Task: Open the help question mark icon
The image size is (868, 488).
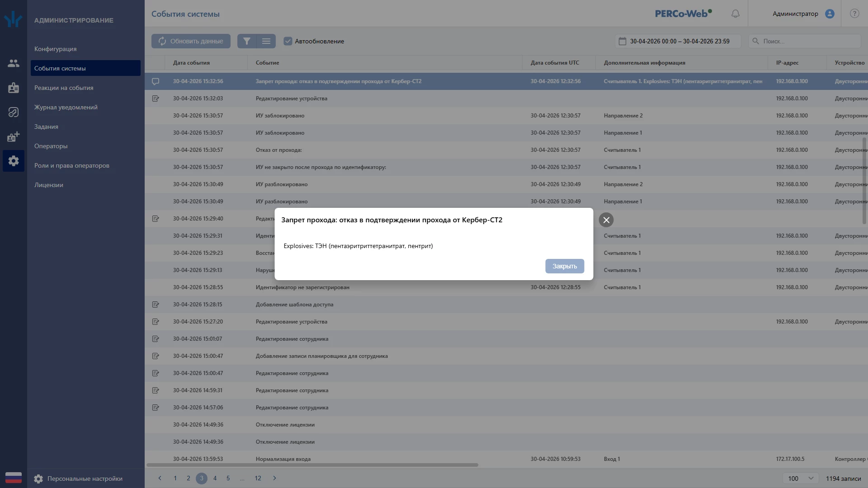Action: 854,14
